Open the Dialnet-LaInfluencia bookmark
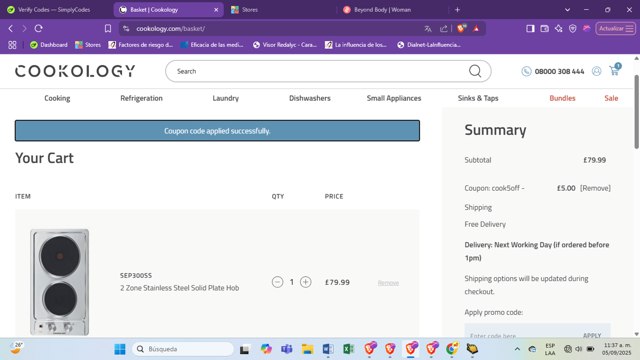 [429, 45]
